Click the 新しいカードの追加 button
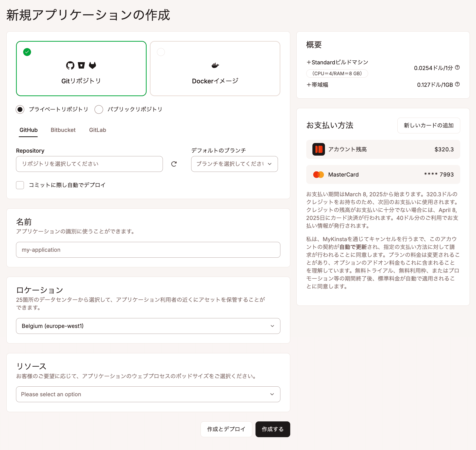 tap(429, 126)
